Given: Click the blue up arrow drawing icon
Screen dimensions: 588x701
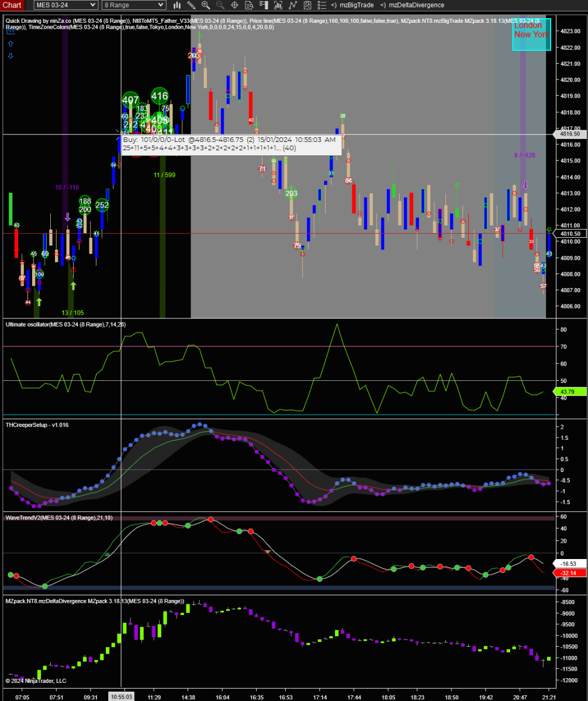Looking at the screenshot, I should [x=11, y=44].
